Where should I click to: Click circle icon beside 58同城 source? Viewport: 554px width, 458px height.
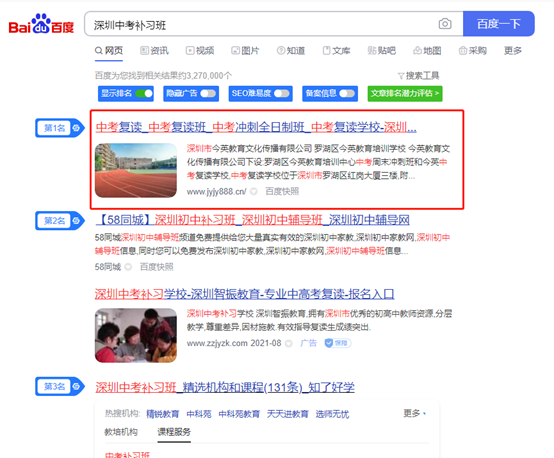coord(128,267)
